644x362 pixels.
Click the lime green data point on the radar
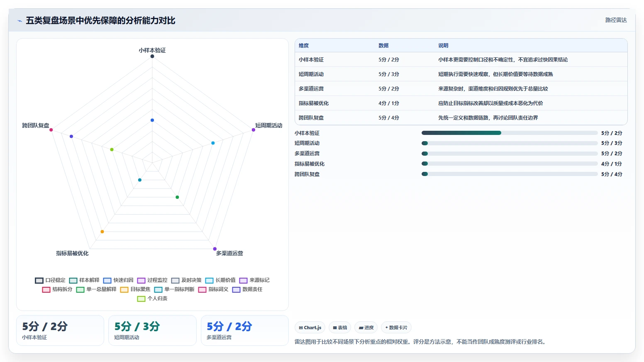pyautogui.click(x=112, y=149)
